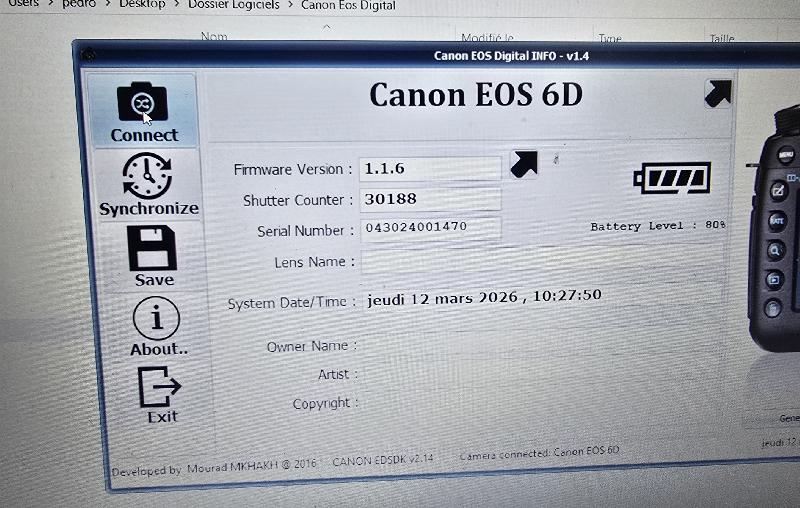Viewport: 800px width, 508px height.
Task: Click the Serial Number field
Action: coord(430,228)
